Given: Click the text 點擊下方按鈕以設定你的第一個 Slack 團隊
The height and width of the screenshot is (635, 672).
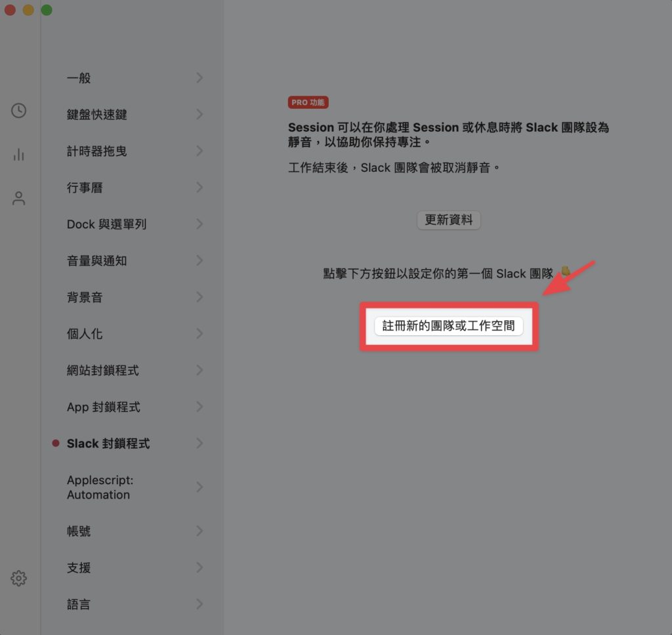Looking at the screenshot, I should (438, 274).
